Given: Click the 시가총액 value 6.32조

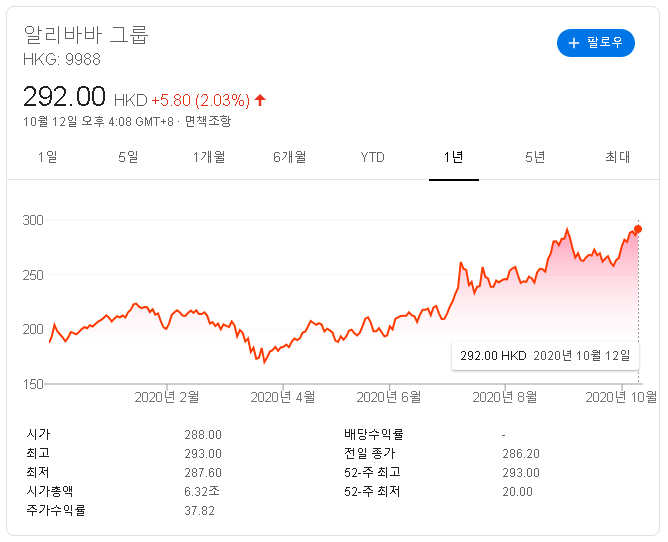Looking at the screenshot, I should [x=202, y=491].
